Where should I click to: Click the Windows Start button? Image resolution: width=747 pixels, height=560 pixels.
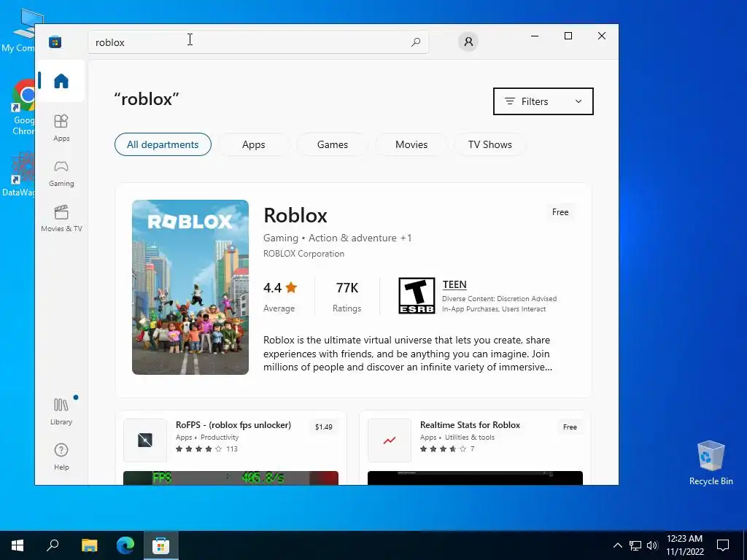click(18, 545)
